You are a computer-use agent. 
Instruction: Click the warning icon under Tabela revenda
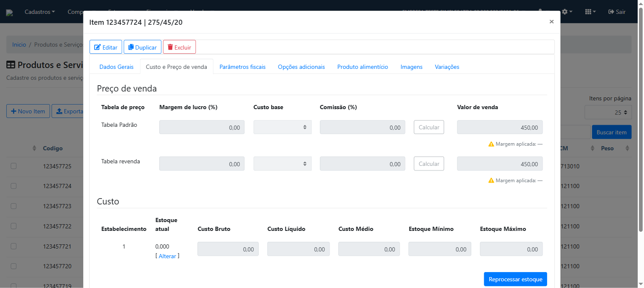click(491, 181)
